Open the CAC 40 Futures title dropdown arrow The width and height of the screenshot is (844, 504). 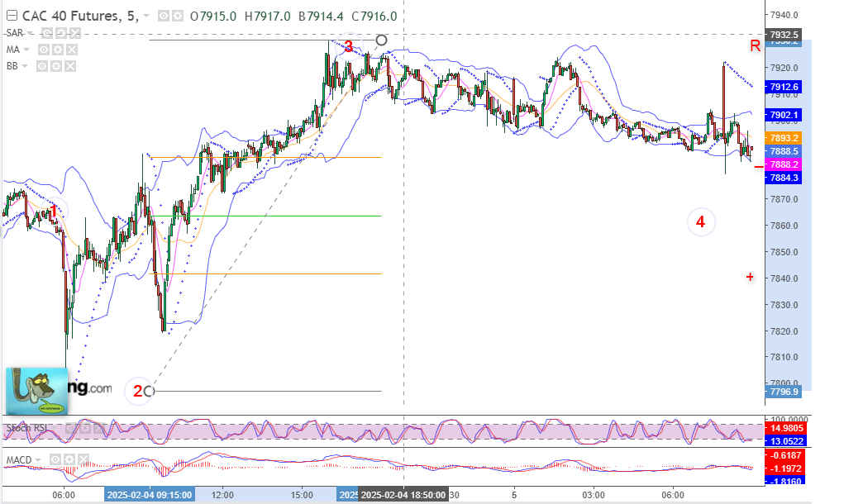point(146,17)
